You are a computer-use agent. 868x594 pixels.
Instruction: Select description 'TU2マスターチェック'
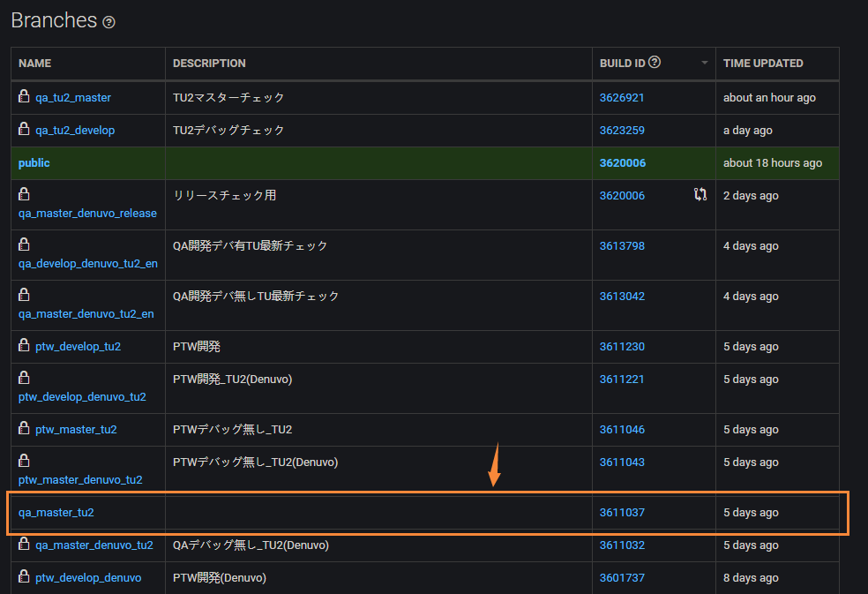(x=228, y=97)
